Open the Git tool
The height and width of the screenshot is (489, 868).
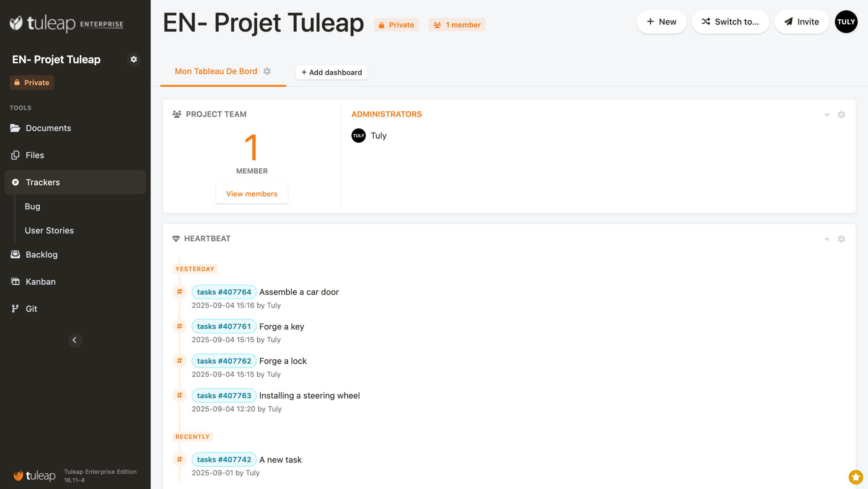[x=31, y=309]
